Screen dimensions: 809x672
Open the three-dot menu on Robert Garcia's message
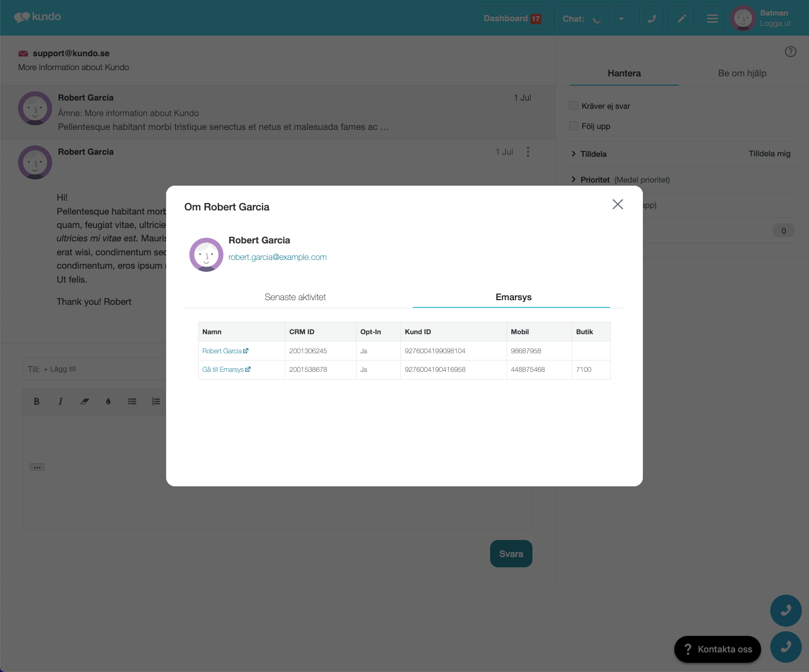[x=528, y=152]
